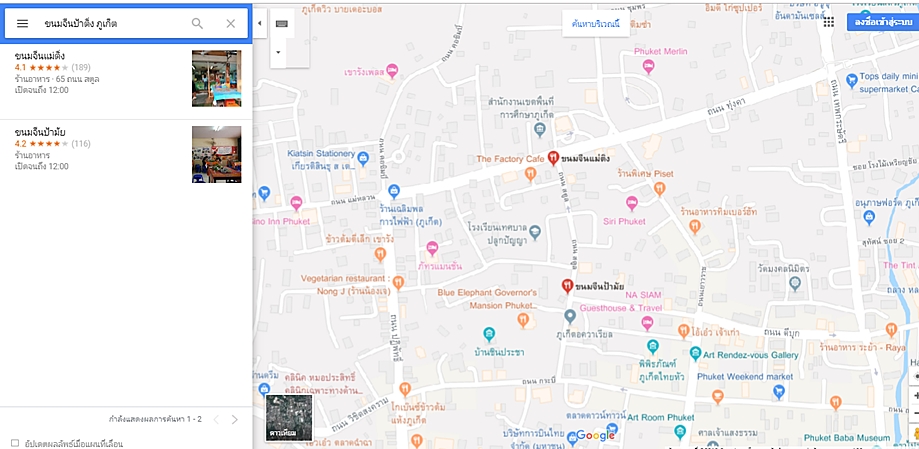Click the red ขนมจีนแม่ติ่ง map pin
Screen dimensions: 919x449
553,157
